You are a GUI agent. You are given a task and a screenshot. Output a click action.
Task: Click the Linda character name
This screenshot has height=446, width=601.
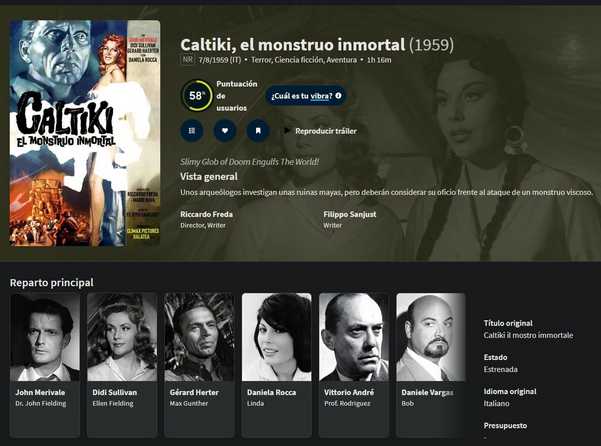[x=256, y=403]
